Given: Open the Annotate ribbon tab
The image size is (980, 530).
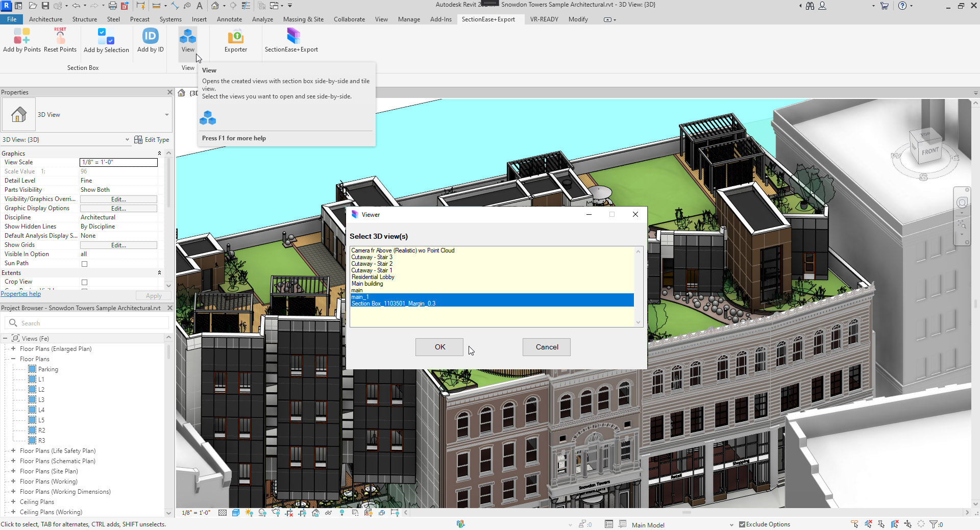Looking at the screenshot, I should [x=230, y=19].
